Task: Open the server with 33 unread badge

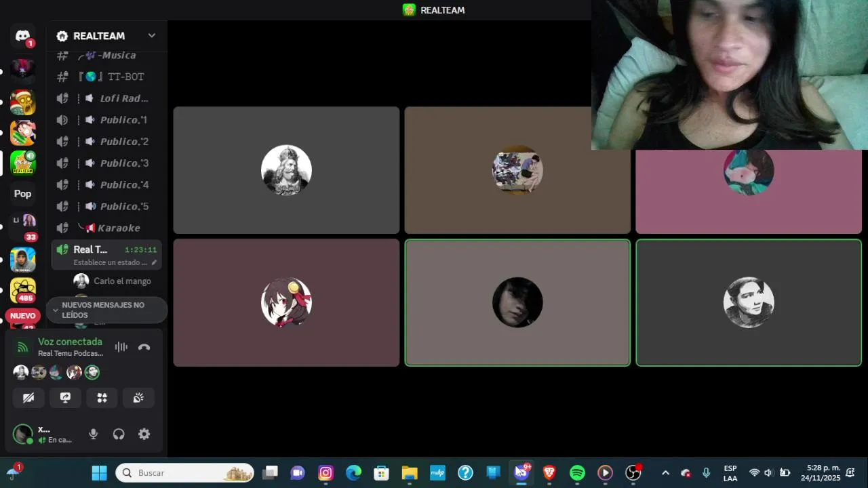Action: 22,226
